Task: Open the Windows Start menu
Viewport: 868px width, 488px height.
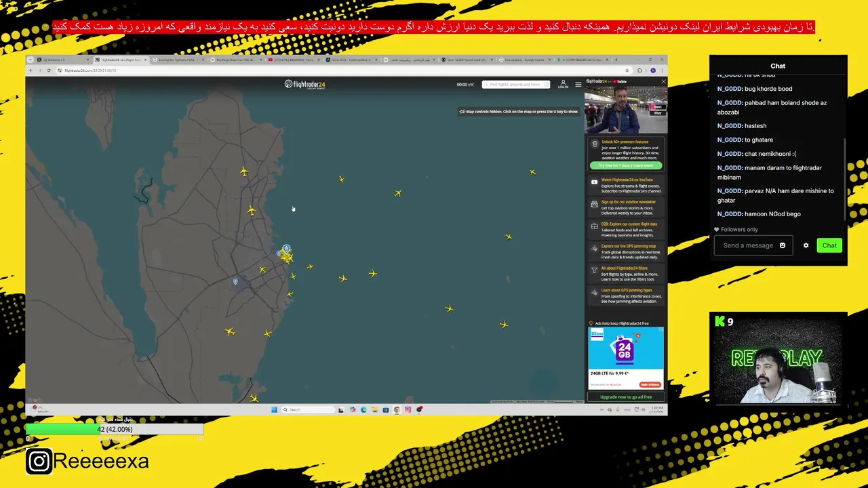Action: [x=274, y=409]
